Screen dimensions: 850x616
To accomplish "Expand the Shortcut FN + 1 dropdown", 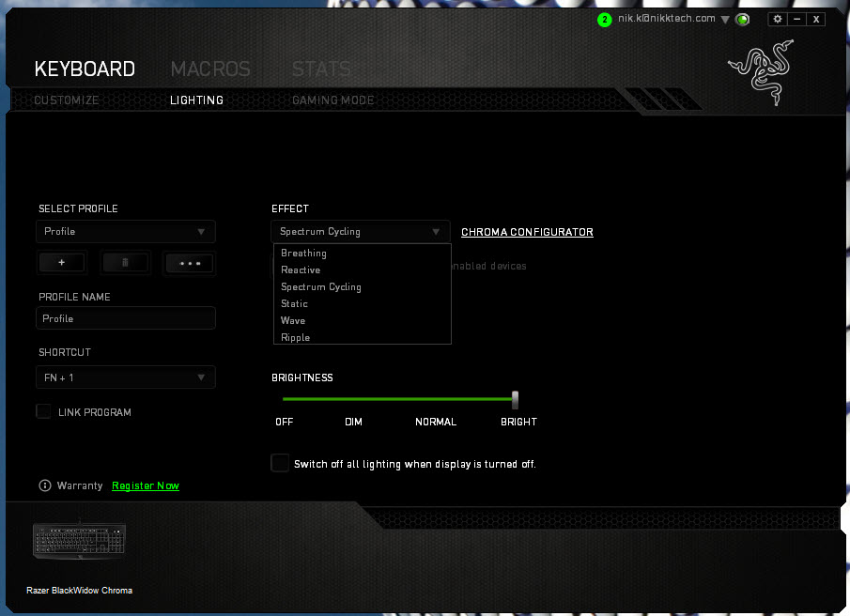I will (x=126, y=377).
